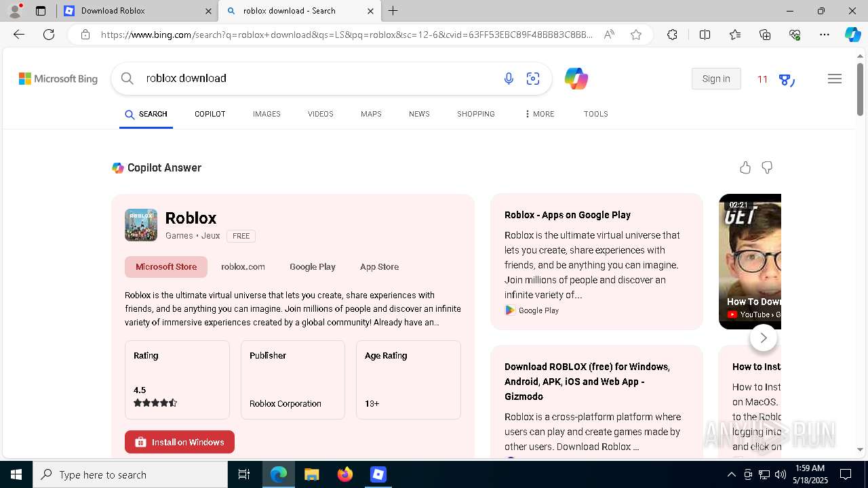Image resolution: width=868 pixels, height=488 pixels.
Task: Open Copilot icon next to search box
Action: click(576, 79)
